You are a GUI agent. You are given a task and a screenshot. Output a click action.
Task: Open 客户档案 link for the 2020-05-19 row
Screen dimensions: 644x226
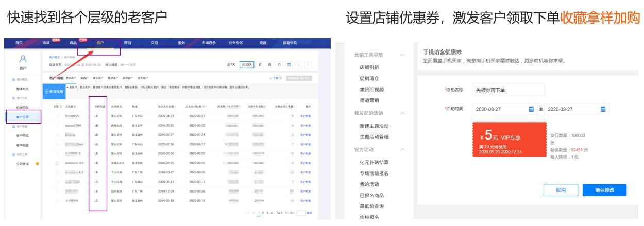[306, 200]
